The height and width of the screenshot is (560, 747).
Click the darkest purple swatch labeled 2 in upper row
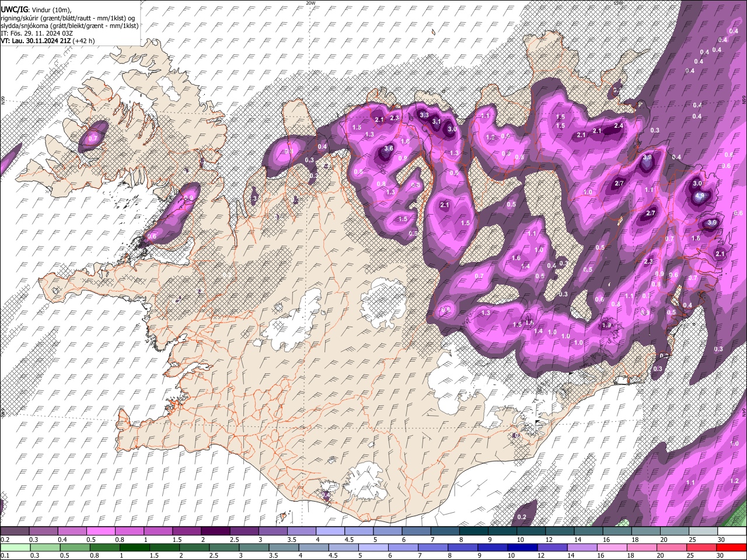click(x=216, y=531)
